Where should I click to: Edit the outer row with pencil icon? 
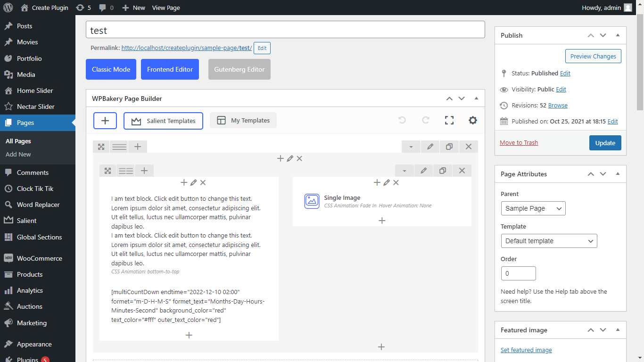[430, 147]
